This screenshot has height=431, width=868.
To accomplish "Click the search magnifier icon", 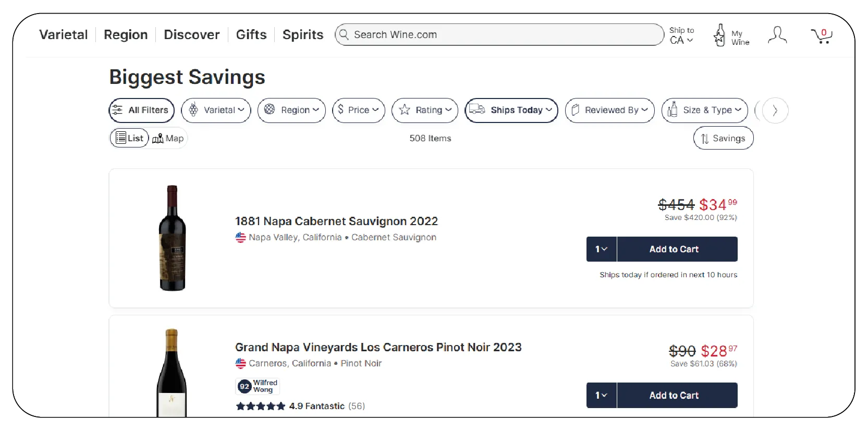I will click(x=344, y=34).
